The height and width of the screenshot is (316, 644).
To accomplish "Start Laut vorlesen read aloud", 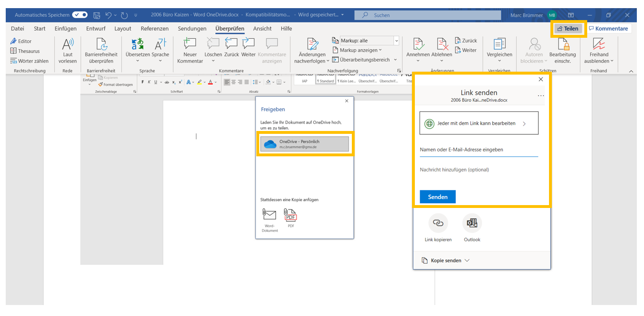I will coord(68,51).
